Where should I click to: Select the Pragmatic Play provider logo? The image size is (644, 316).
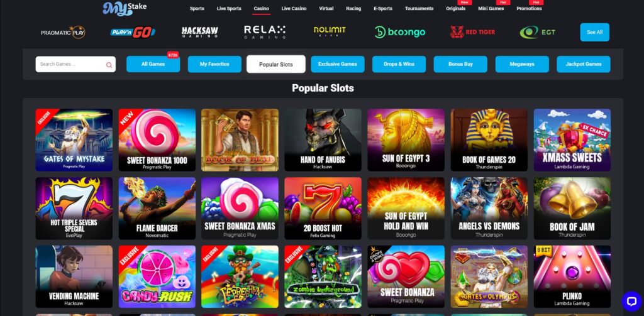click(x=63, y=33)
